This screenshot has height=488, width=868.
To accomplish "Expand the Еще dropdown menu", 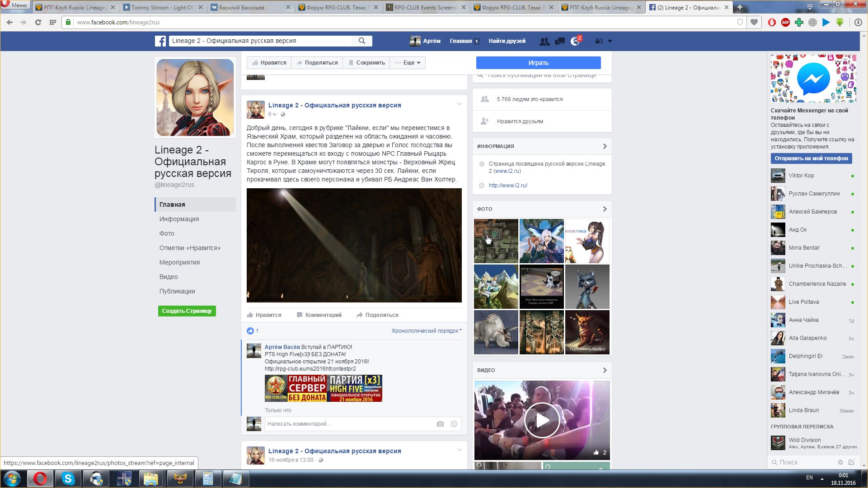I will pos(408,63).
